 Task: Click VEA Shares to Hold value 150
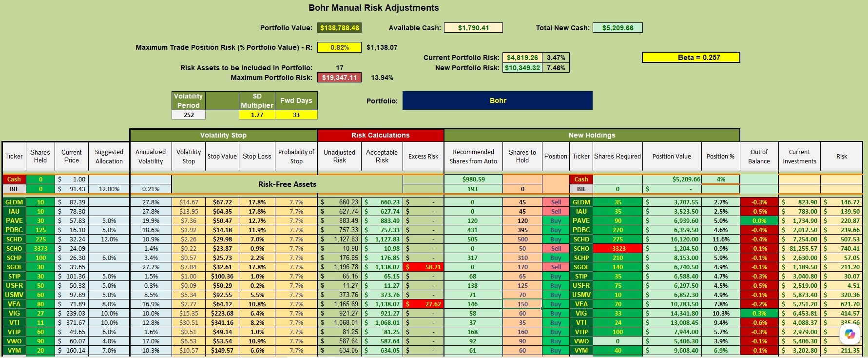522,304
